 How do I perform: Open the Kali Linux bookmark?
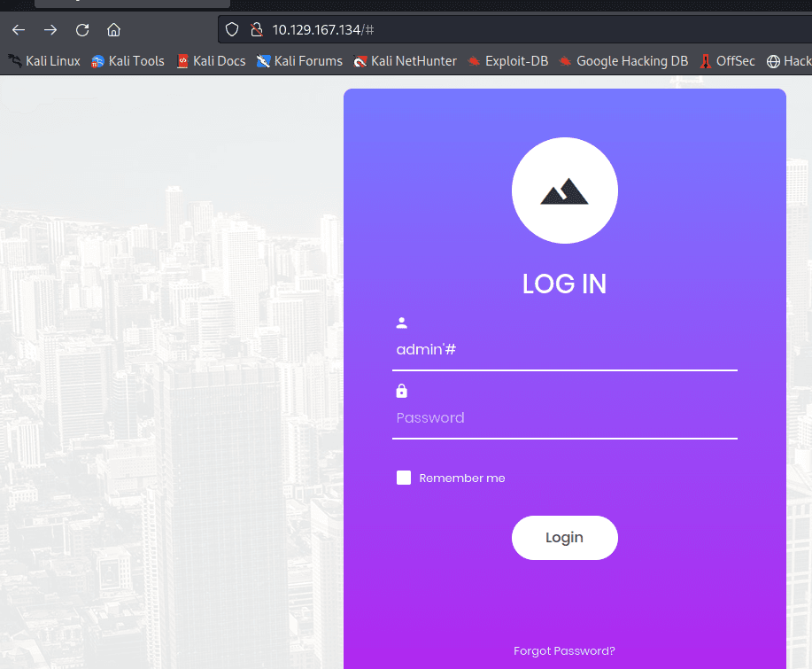click(44, 61)
